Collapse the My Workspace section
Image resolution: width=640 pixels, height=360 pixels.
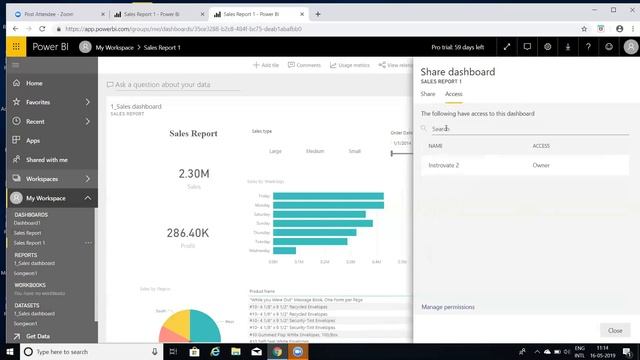[x=88, y=198]
